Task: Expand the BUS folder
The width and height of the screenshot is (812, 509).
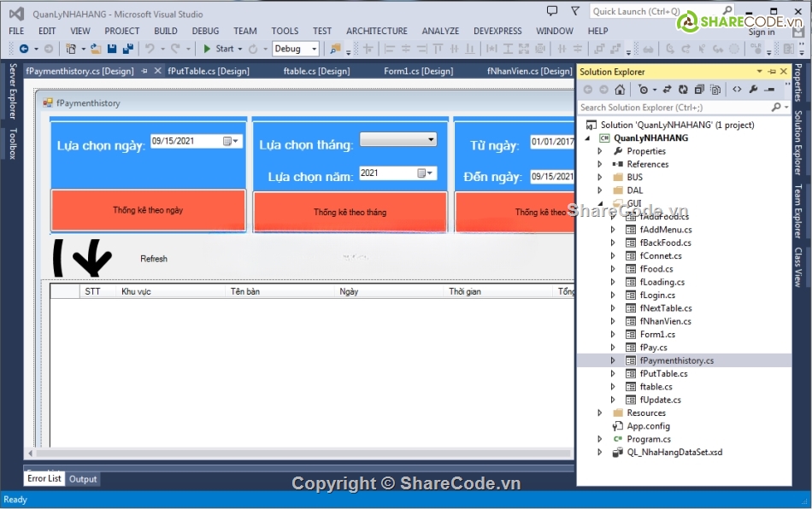Action: pyautogui.click(x=600, y=177)
